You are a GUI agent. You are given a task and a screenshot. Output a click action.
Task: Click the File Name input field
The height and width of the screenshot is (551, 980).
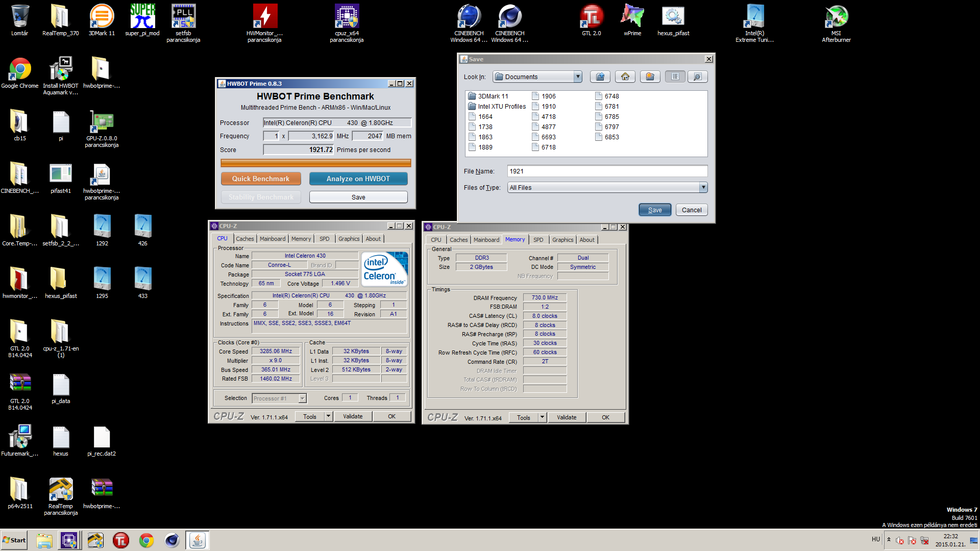click(x=607, y=171)
